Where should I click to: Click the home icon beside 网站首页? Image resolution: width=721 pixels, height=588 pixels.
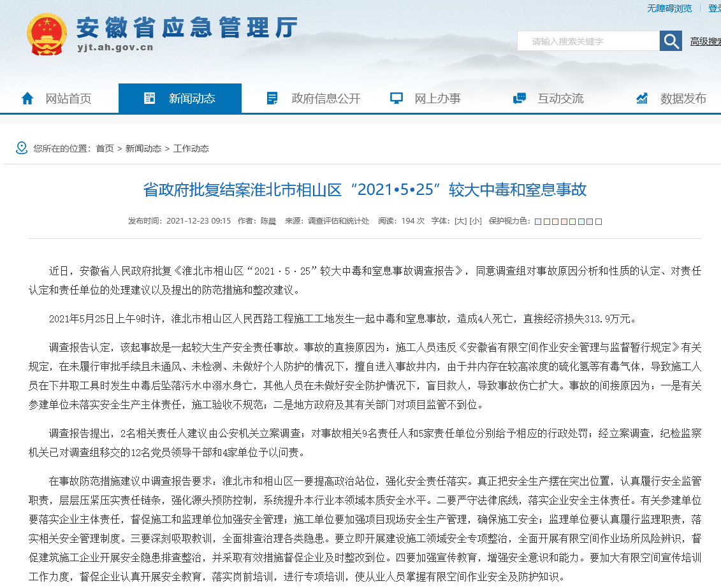coord(27,99)
